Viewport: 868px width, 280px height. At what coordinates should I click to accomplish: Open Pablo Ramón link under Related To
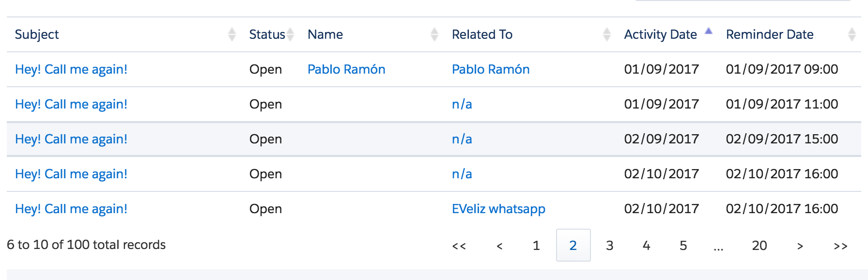tap(490, 69)
